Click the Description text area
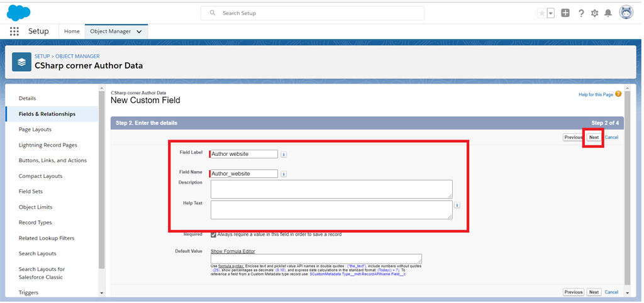This screenshot has width=644, height=303. [331, 189]
